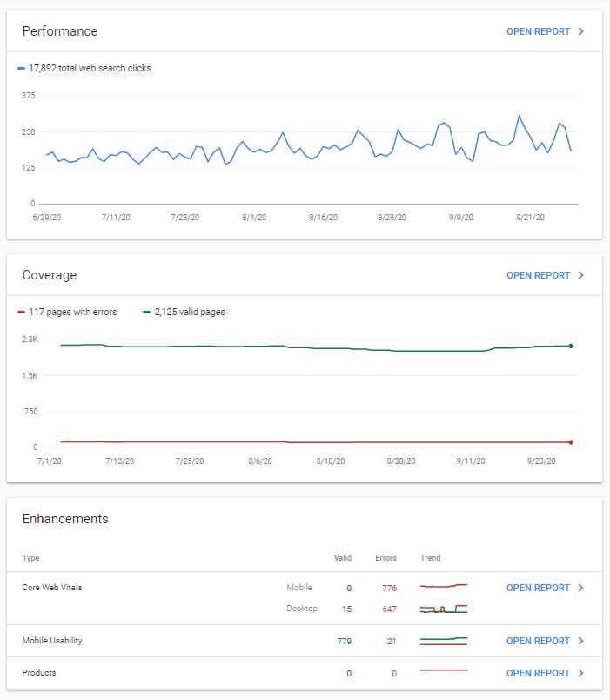Click the chevron arrow in Core Web Vitals row
This screenshot has width=610, height=700.
point(581,588)
